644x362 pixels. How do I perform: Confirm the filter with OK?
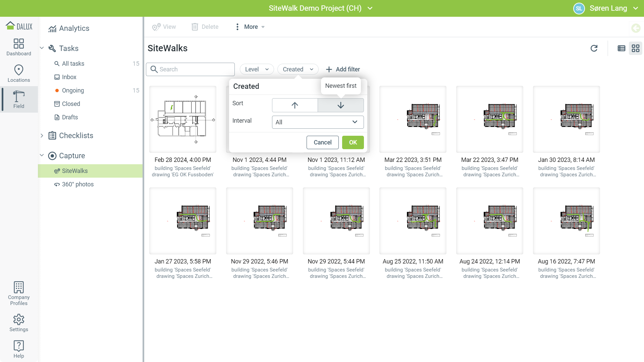pyautogui.click(x=353, y=142)
